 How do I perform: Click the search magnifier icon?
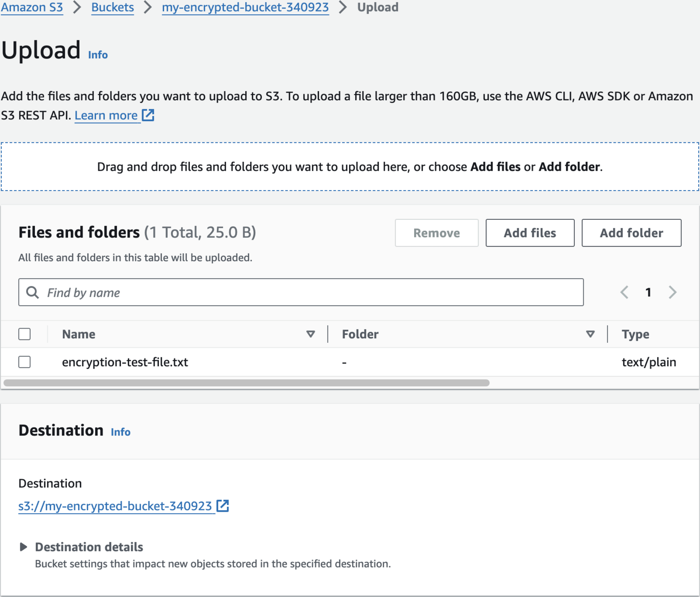click(32, 292)
